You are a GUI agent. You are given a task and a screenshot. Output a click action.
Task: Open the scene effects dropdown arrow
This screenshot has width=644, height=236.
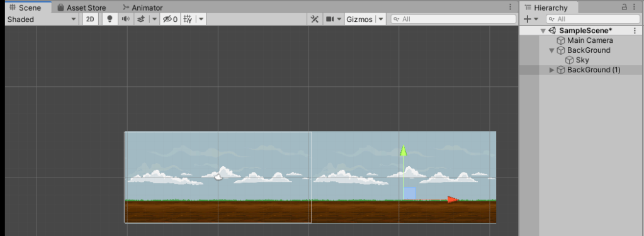click(154, 20)
